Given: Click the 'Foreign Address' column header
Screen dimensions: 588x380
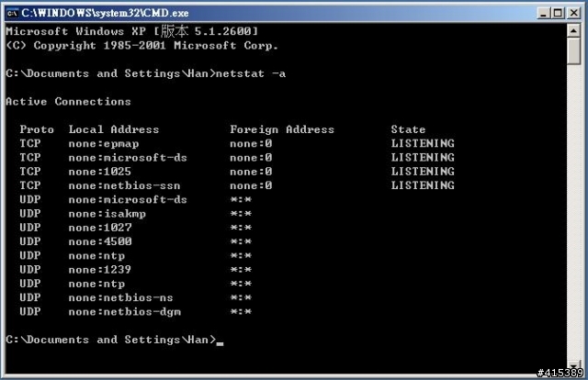Looking at the screenshot, I should [x=282, y=129].
